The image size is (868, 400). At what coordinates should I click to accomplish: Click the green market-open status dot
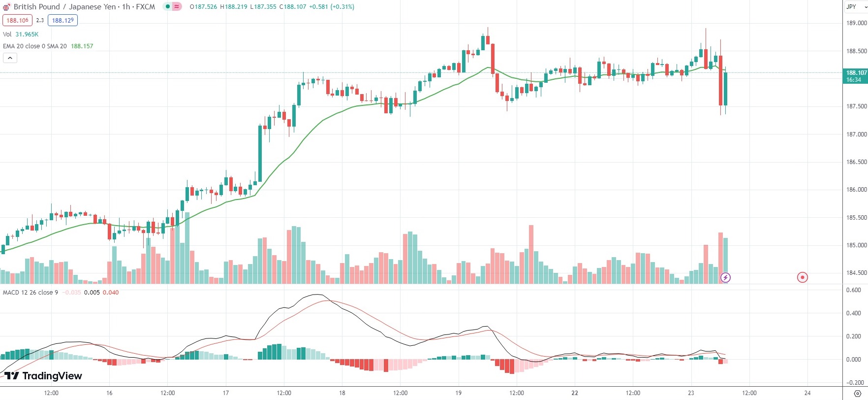(x=168, y=7)
